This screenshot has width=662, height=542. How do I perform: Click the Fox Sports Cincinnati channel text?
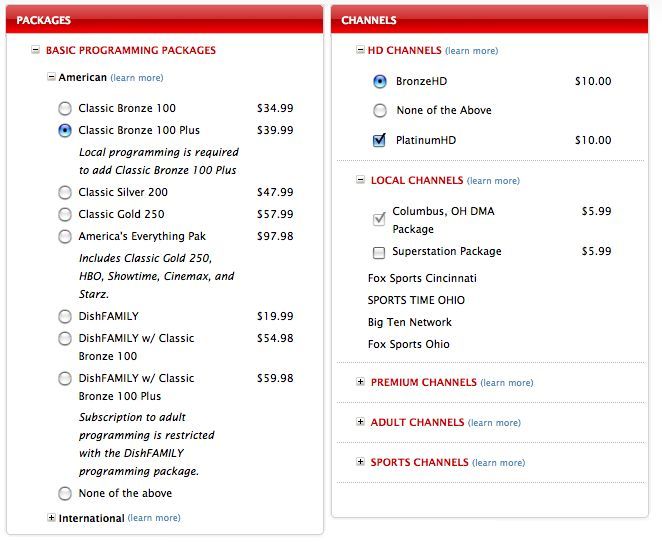tap(422, 279)
